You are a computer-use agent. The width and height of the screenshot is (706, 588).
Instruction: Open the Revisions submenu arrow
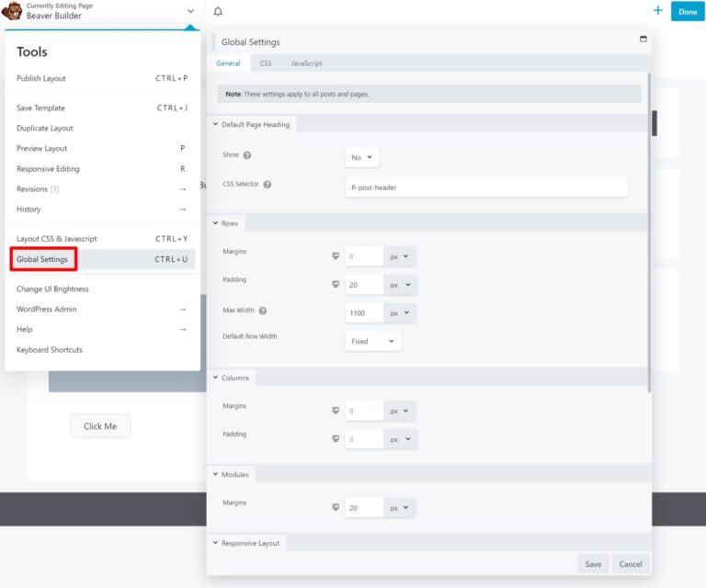pyautogui.click(x=183, y=189)
